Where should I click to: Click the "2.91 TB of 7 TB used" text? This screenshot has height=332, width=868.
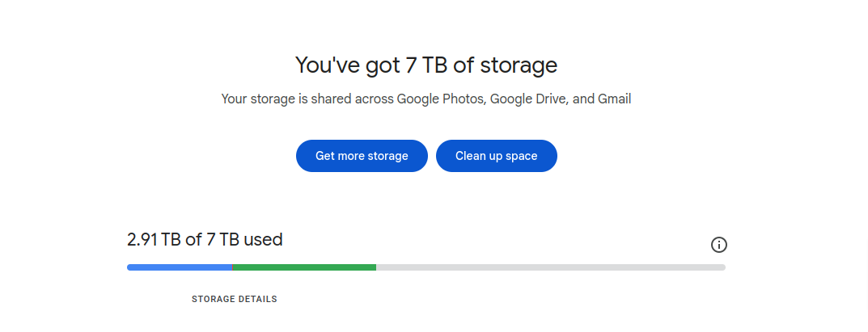[x=205, y=240]
